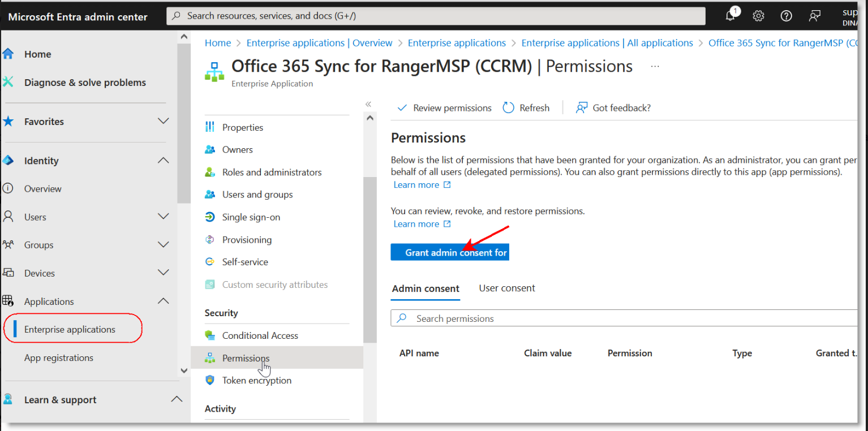
Task: Click the help question mark icon
Action: coord(786,16)
